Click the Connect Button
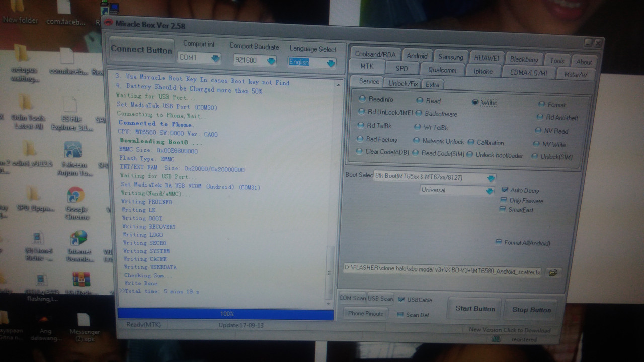644x362 pixels. tap(141, 50)
